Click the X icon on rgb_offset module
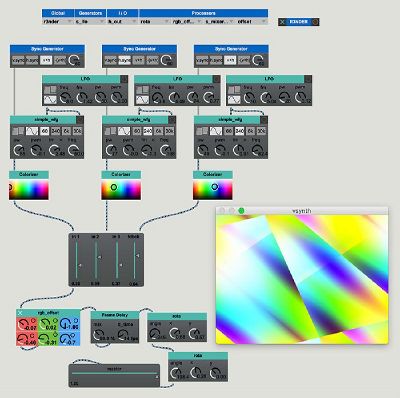The height and width of the screenshot is (398, 400). point(20,313)
